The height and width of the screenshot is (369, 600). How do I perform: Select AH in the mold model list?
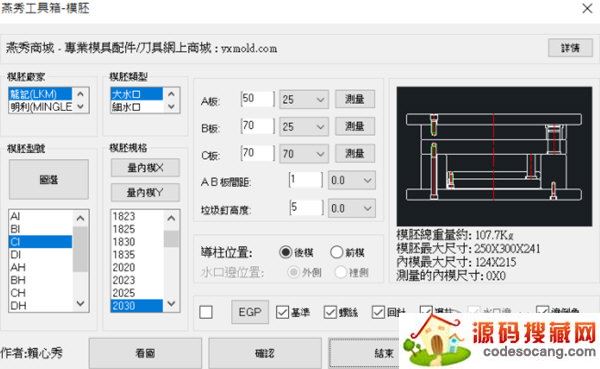pyautogui.click(x=40, y=267)
